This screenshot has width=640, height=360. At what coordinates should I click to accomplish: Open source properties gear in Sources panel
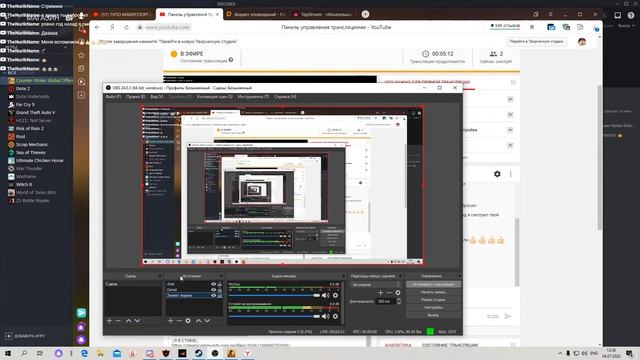coord(188,321)
